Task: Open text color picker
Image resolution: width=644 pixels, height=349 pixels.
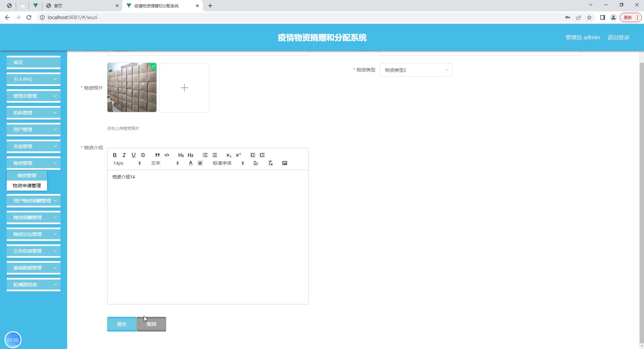Action: click(x=191, y=163)
